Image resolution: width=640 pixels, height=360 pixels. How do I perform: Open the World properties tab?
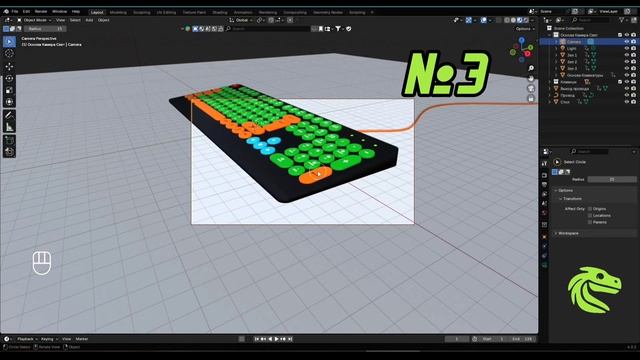[544, 213]
